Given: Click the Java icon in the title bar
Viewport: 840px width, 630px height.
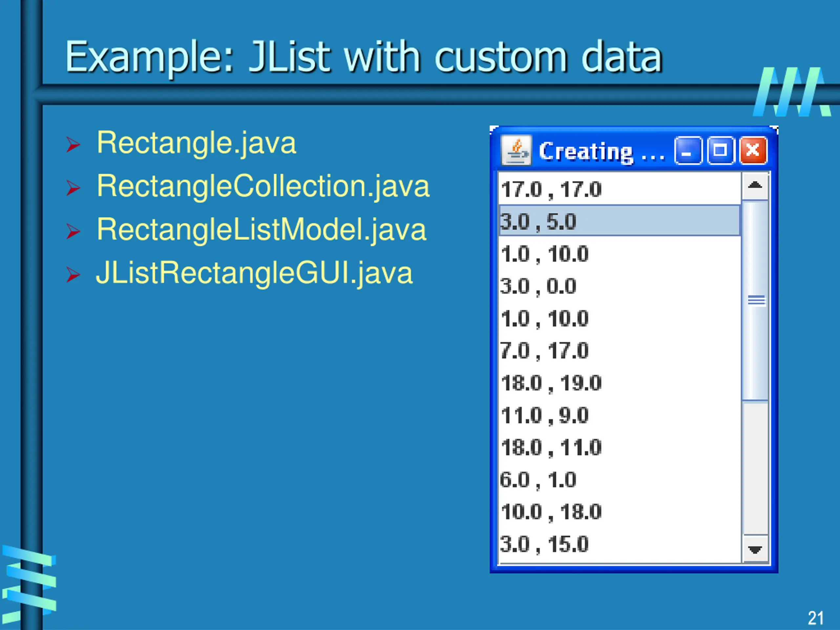Looking at the screenshot, I should tap(516, 150).
